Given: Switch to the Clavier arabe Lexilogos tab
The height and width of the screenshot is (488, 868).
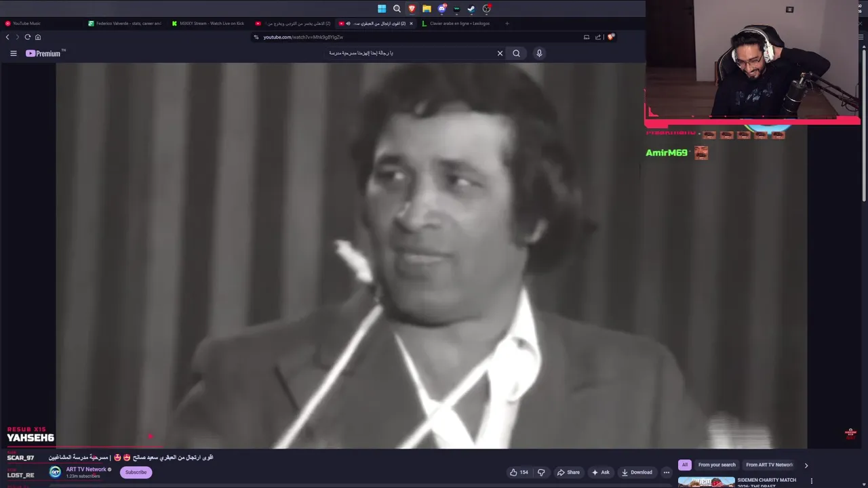Looking at the screenshot, I should click(459, 24).
